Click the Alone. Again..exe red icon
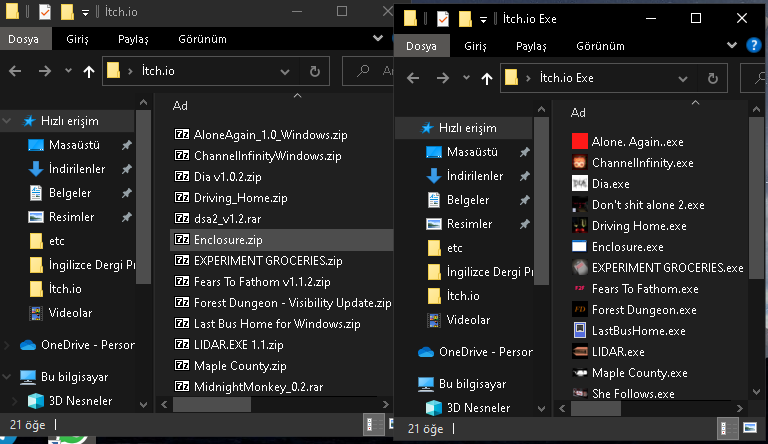Image resolution: width=768 pixels, height=444 pixels. pyautogui.click(x=579, y=141)
